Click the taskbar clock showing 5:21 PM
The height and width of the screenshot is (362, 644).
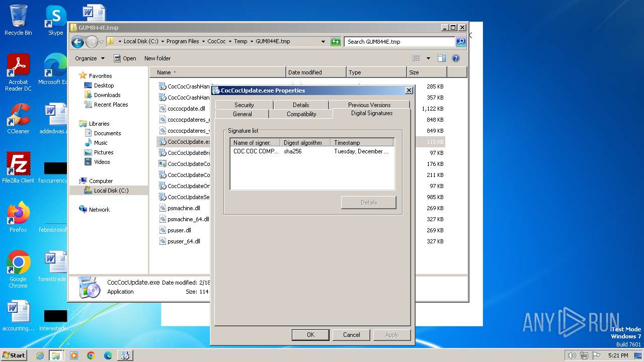[618, 355]
